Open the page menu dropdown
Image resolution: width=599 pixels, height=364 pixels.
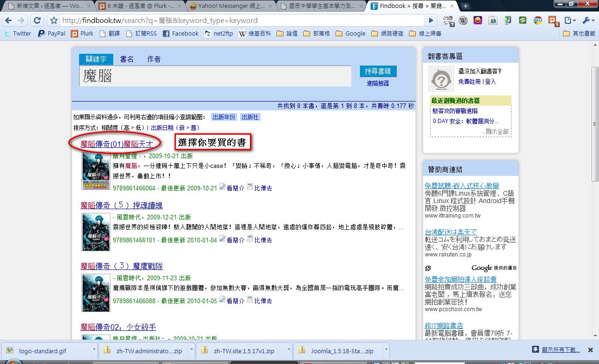570,21
